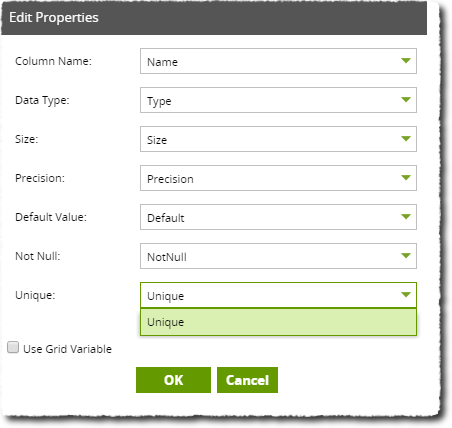Enable Use Grid Variable checkbox
Image resolution: width=452 pixels, height=428 pixels.
point(13,347)
